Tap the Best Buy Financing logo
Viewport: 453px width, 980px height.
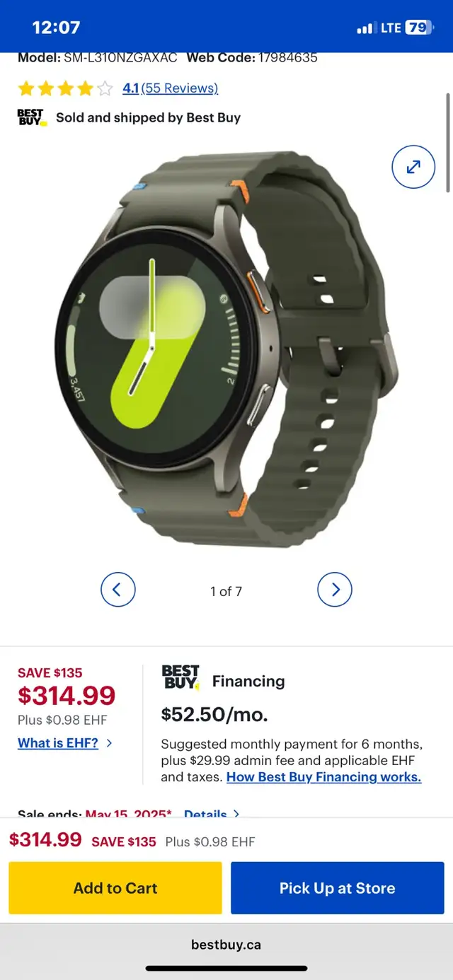[181, 678]
